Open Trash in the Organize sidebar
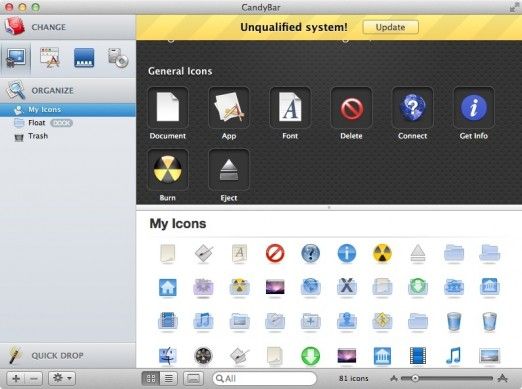522x389 pixels. (x=68, y=136)
